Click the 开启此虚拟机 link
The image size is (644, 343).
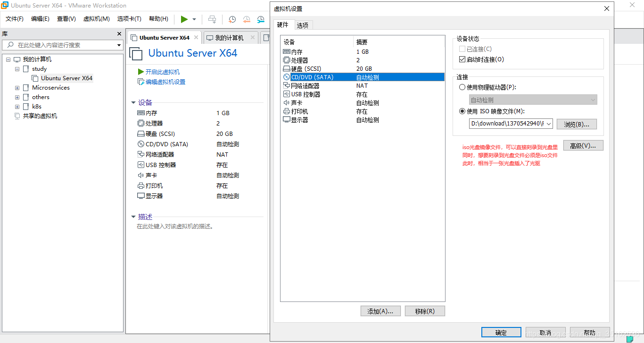point(162,72)
